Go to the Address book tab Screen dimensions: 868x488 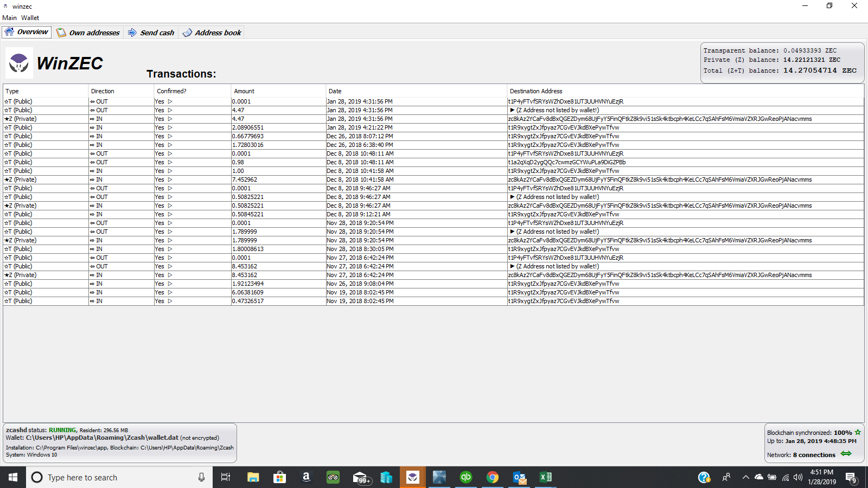tap(212, 33)
